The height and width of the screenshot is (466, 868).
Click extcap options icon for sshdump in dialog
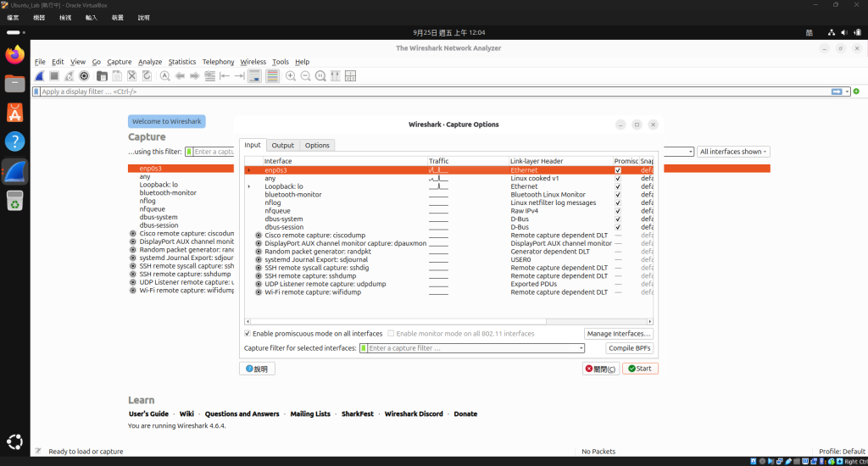click(259, 275)
